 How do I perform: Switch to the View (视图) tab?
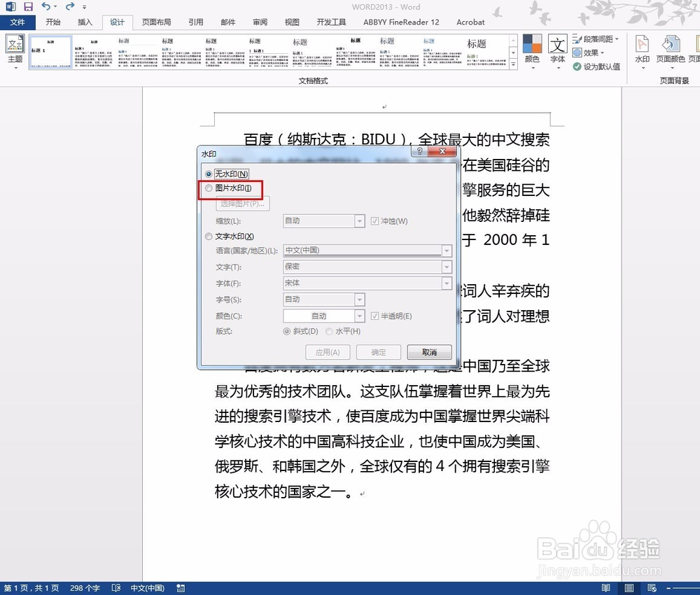tap(292, 22)
